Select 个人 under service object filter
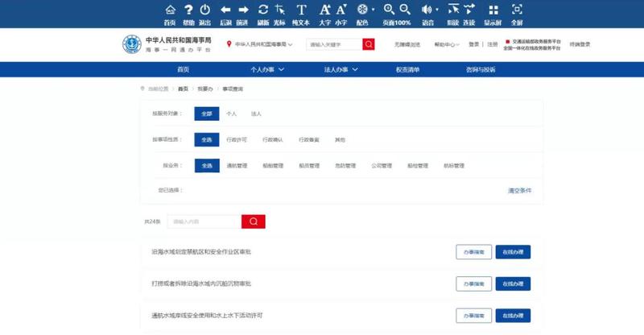 231,114
